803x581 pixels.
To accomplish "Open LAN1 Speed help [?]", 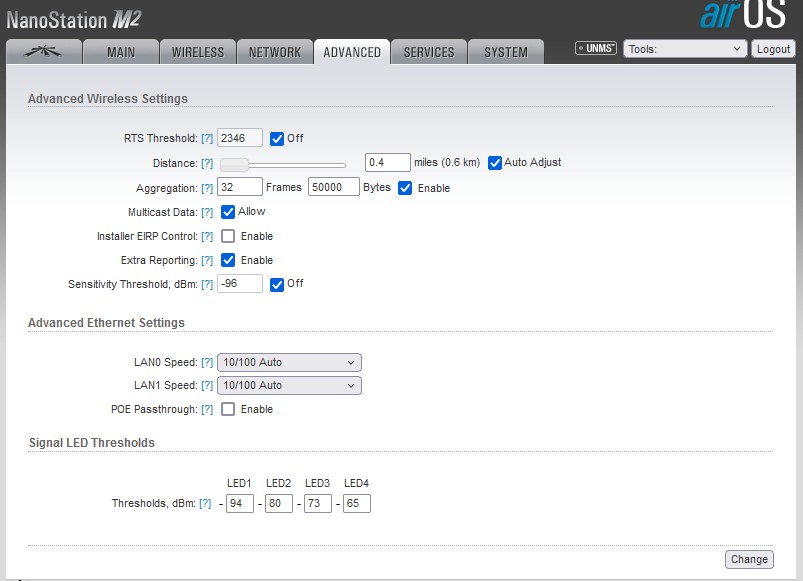I will point(207,385).
